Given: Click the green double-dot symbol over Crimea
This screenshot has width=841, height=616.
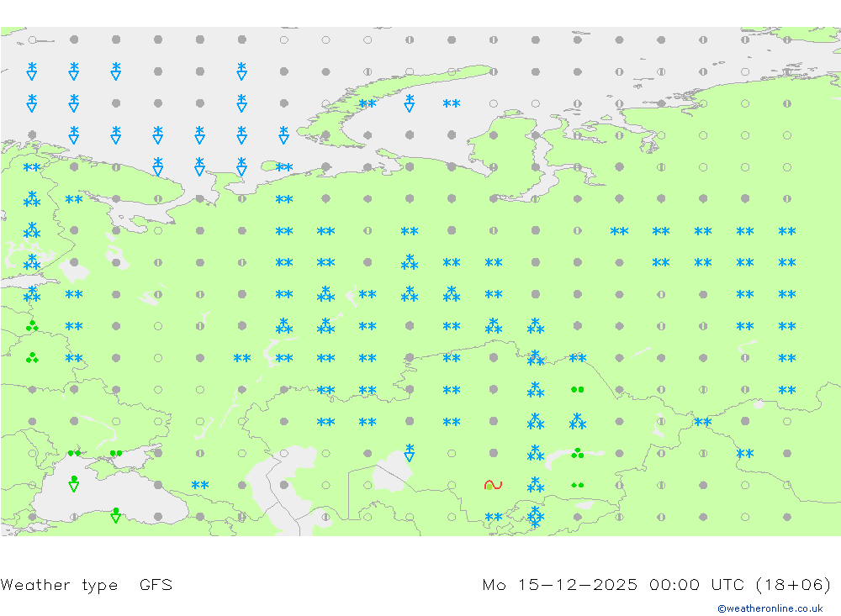Looking at the screenshot, I should pyautogui.click(x=116, y=454).
